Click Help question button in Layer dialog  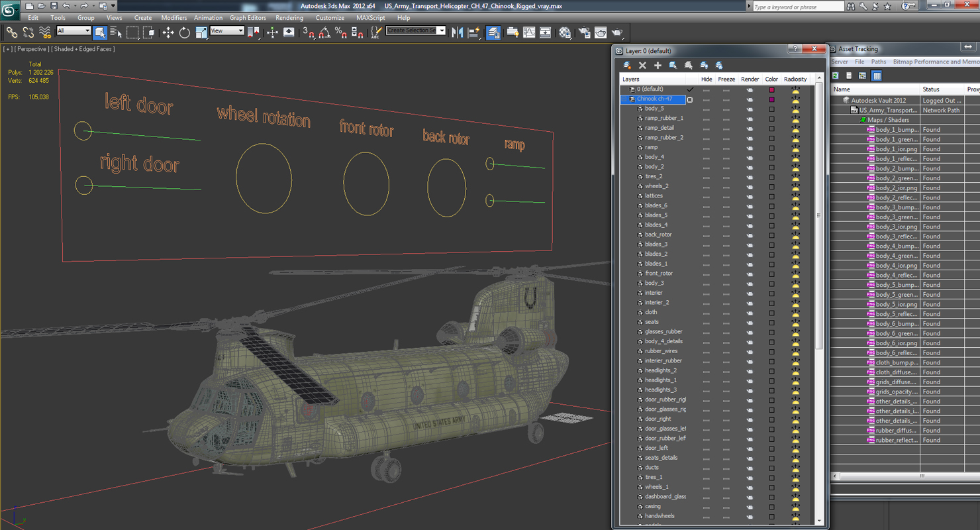[795, 49]
